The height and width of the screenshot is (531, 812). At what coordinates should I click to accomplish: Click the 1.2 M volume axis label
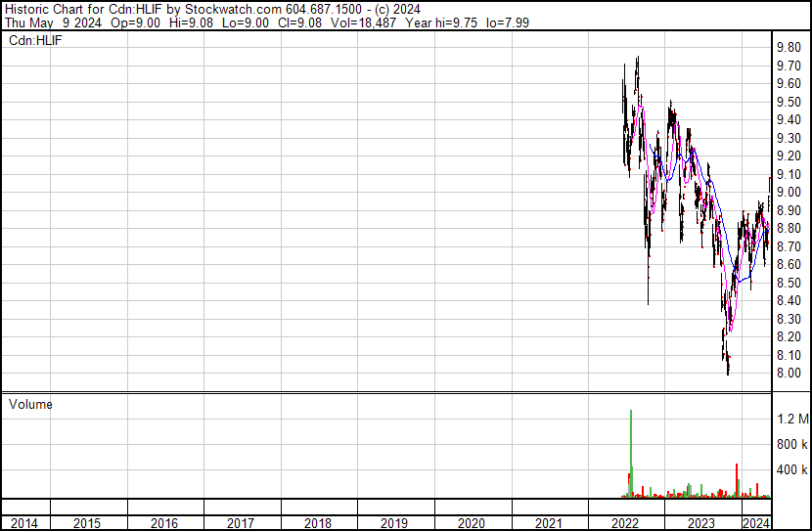pos(792,419)
